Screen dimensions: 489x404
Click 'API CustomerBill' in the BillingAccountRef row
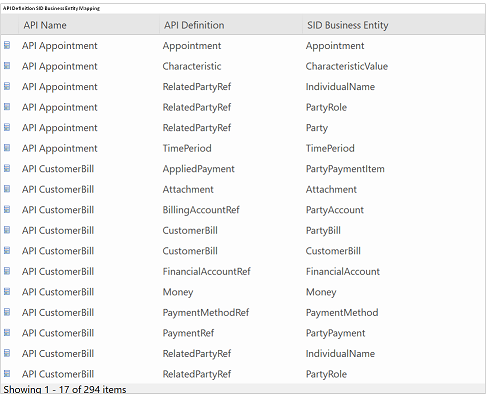(x=58, y=210)
